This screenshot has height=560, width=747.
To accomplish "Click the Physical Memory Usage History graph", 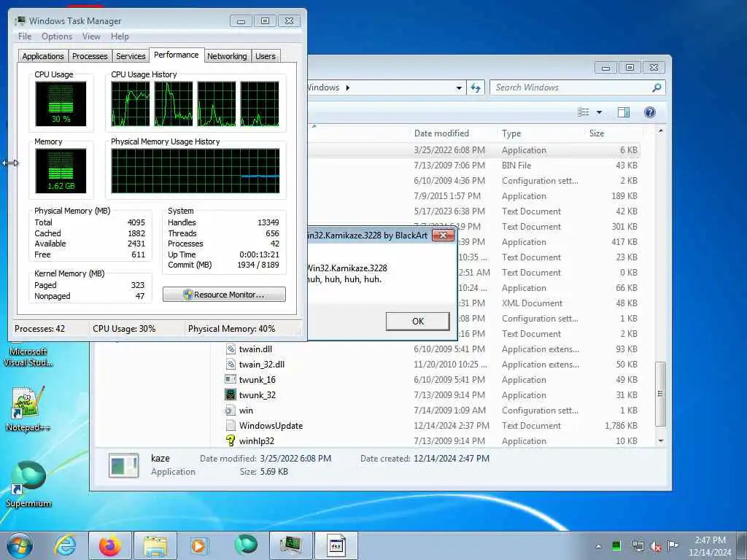I will click(x=196, y=171).
